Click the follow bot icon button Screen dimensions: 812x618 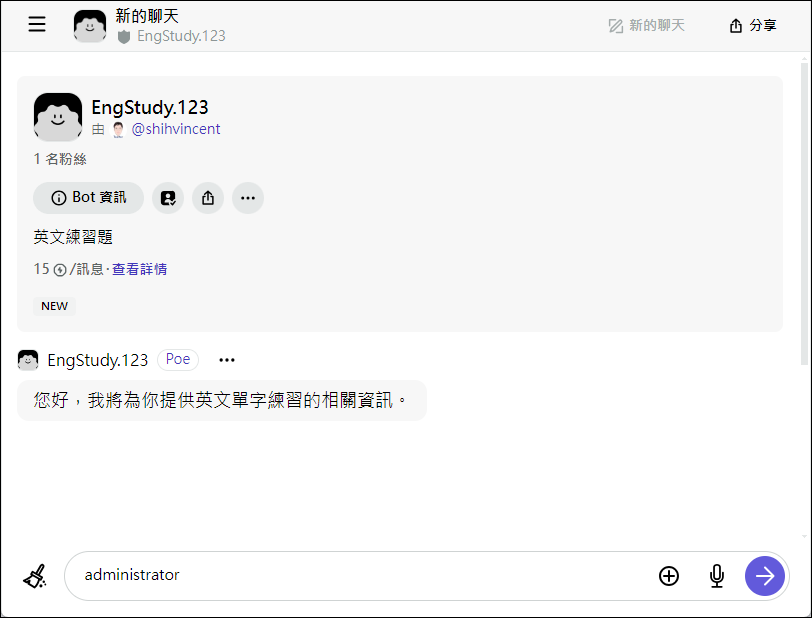tap(168, 197)
